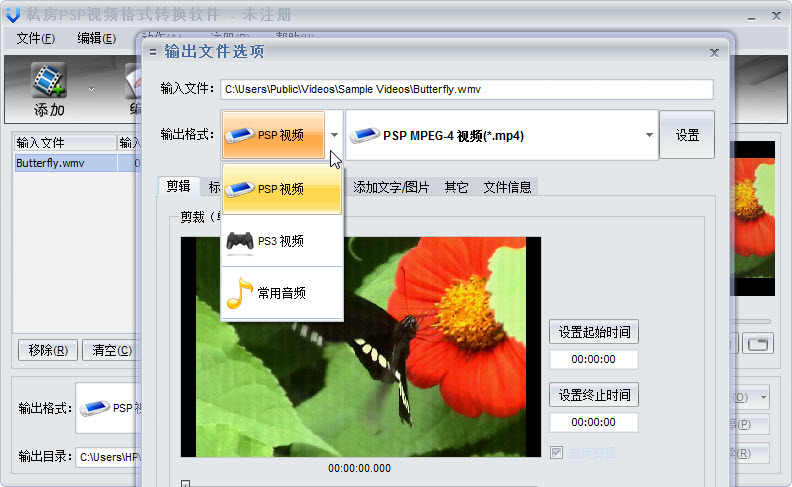Click the 设置起始时间 button
The height and width of the screenshot is (487, 792).
click(x=594, y=332)
